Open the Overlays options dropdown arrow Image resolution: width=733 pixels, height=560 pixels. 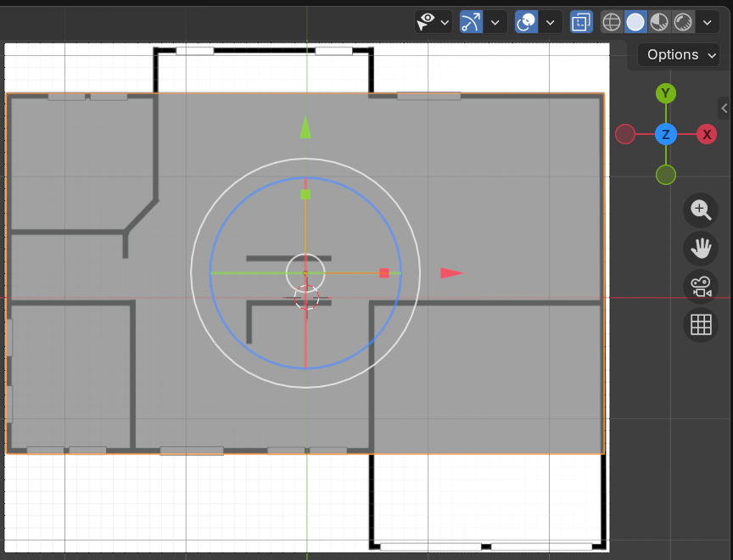coord(551,22)
